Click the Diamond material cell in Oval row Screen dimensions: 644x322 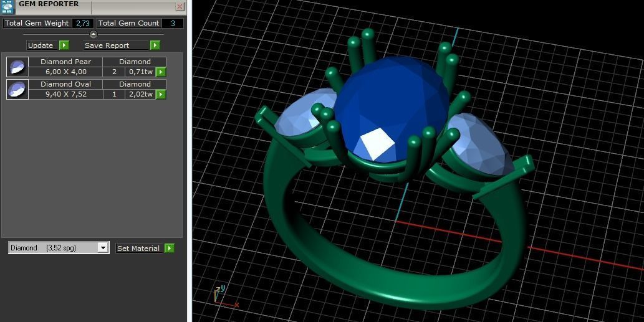[135, 83]
